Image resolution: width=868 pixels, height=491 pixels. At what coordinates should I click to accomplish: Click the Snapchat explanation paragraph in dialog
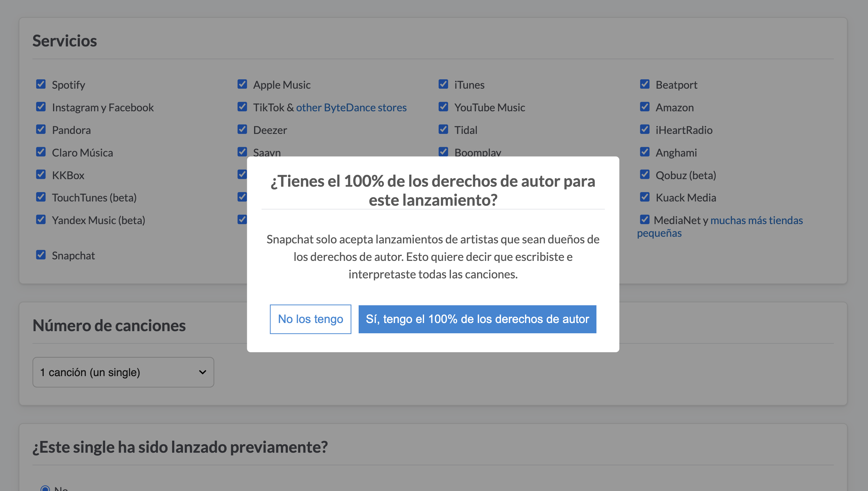(x=433, y=257)
